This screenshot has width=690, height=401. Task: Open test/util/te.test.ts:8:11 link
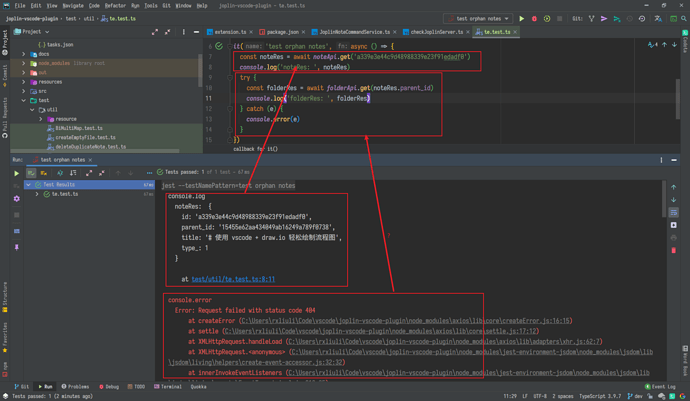[x=233, y=279]
